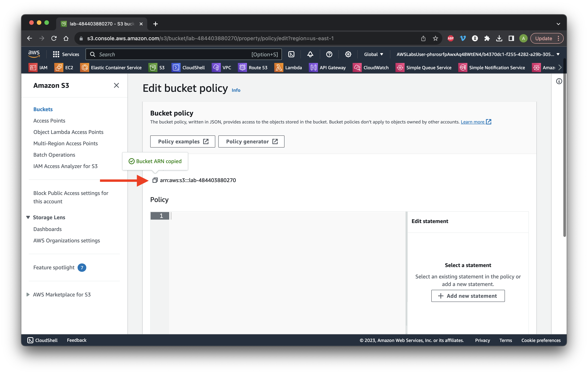This screenshot has width=588, height=374.
Task: Open the AWS logo home link
Action: tap(34, 54)
